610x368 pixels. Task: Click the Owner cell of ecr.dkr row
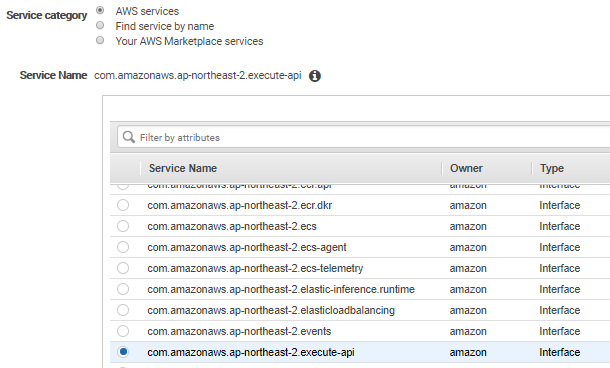[468, 205]
